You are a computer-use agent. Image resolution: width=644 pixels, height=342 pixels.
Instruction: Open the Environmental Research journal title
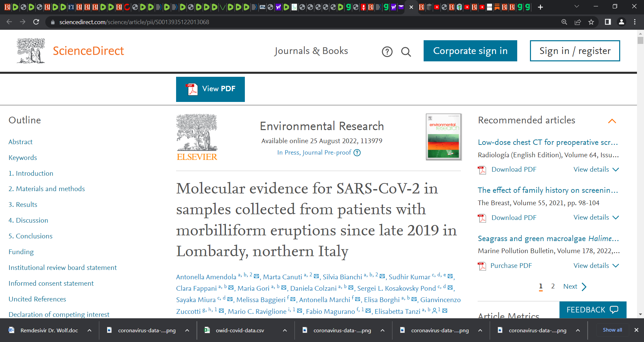click(x=322, y=126)
